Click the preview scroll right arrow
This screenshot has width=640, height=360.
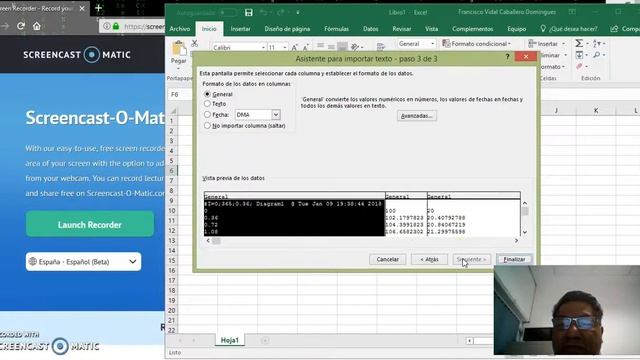(516, 241)
